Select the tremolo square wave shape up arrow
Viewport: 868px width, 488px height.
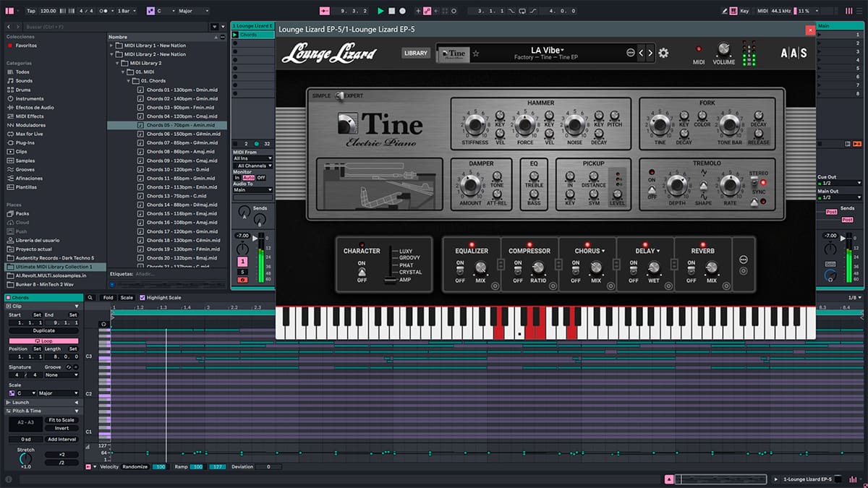click(x=703, y=185)
